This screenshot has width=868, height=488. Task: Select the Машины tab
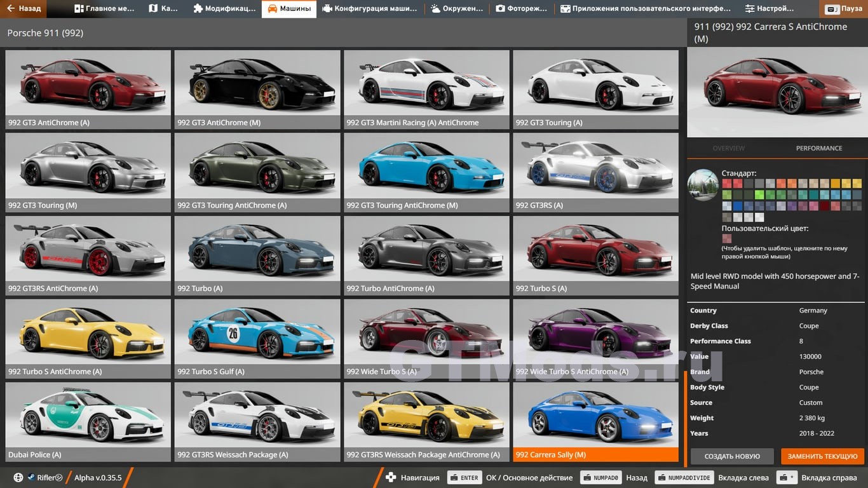(289, 9)
